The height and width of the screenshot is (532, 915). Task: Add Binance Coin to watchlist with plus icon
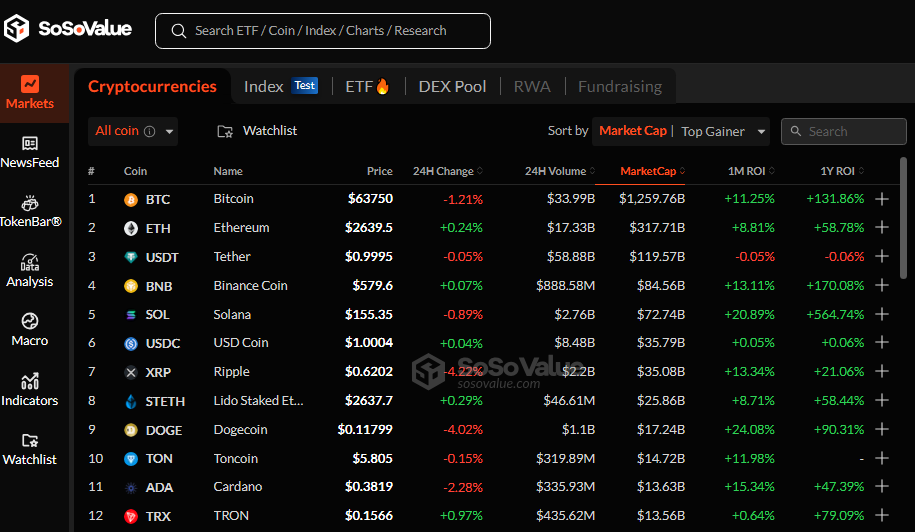[x=882, y=285]
